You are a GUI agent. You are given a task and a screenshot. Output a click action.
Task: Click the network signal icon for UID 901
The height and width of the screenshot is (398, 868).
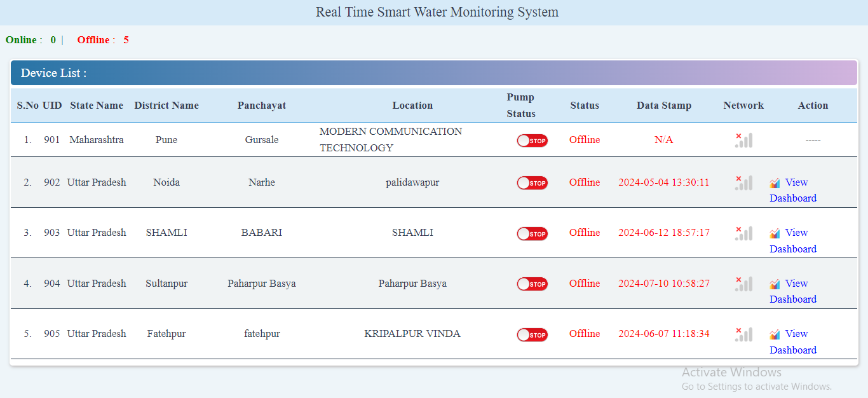(x=743, y=140)
